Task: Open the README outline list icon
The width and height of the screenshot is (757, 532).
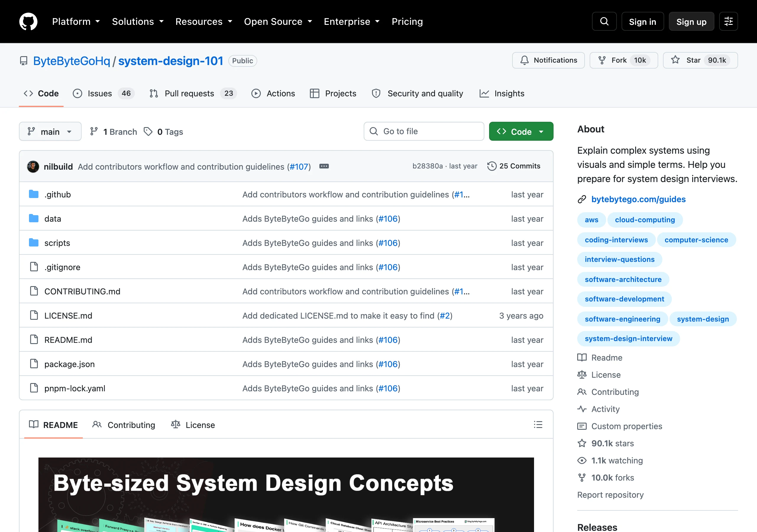Action: click(538, 424)
